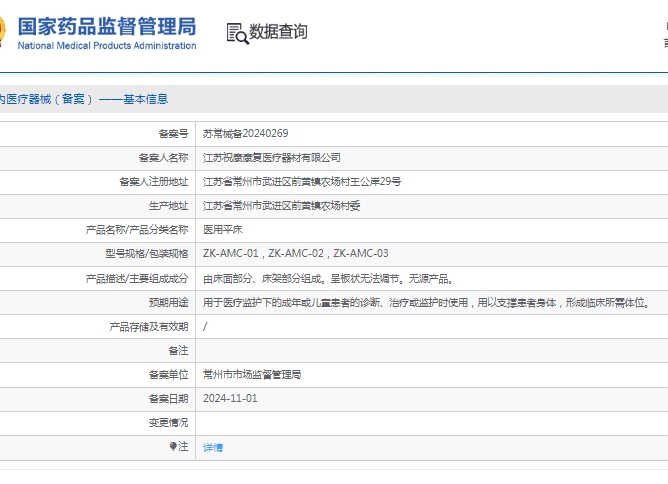Image resolution: width=668 pixels, height=484 pixels.
Task: Click the 备案单位 row label
Action: click(x=168, y=375)
